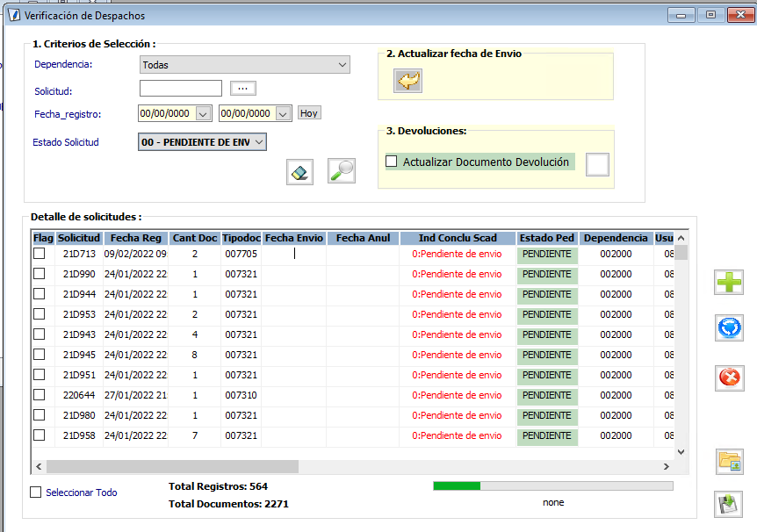Click Fecha Envio cell of row 21D713
This screenshot has width=757, height=532.
point(294,254)
